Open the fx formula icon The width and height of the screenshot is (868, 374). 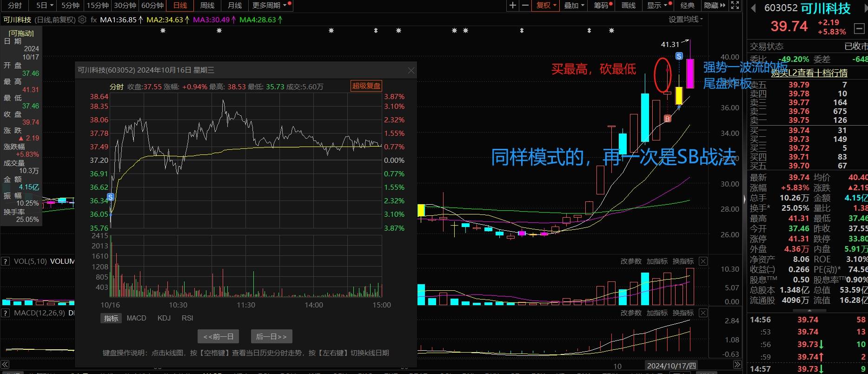[x=93, y=20]
